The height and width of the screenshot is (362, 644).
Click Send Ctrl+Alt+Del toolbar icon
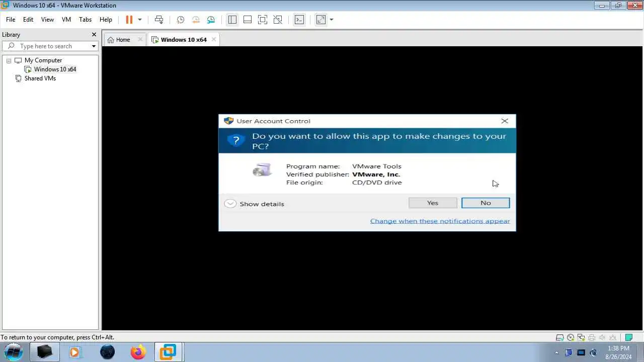pyautogui.click(x=159, y=20)
